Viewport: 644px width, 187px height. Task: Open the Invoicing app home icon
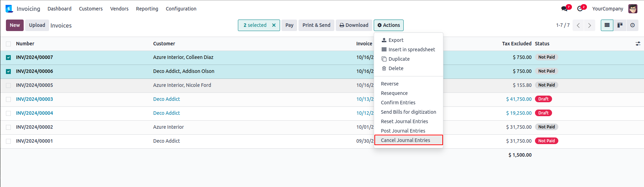[x=9, y=9]
